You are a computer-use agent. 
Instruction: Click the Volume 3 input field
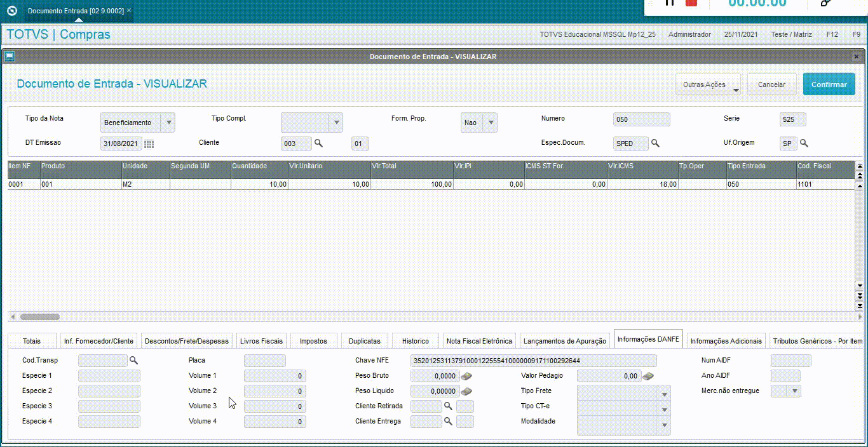click(x=275, y=406)
